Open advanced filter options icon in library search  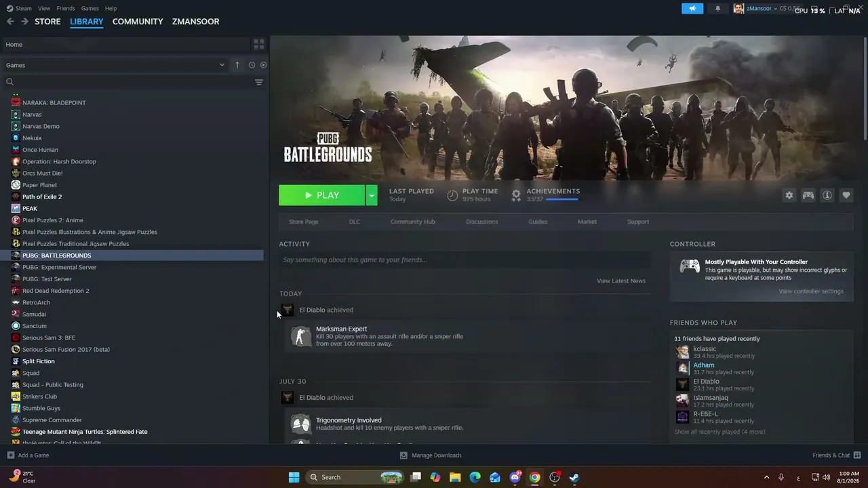click(258, 82)
